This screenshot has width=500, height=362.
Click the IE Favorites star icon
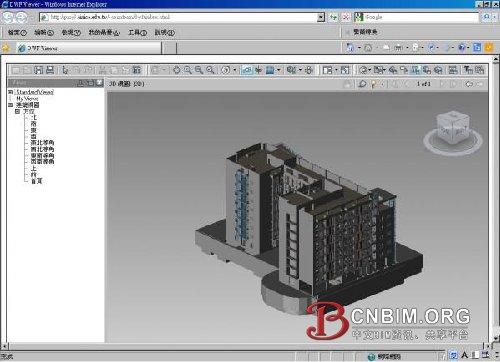point(6,48)
